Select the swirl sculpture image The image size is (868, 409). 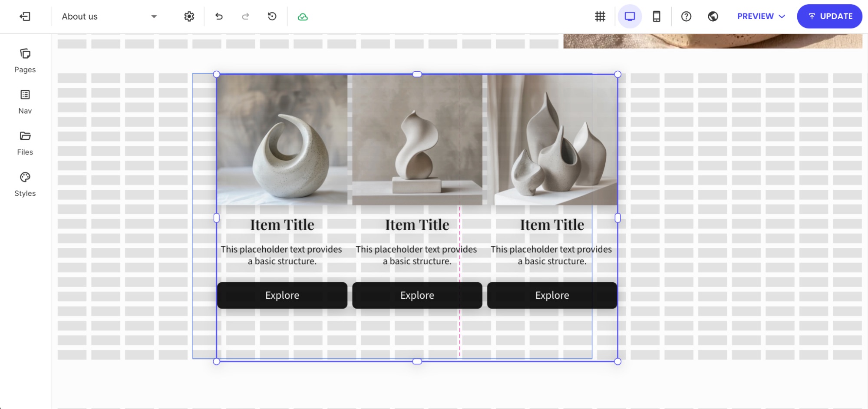(282, 140)
